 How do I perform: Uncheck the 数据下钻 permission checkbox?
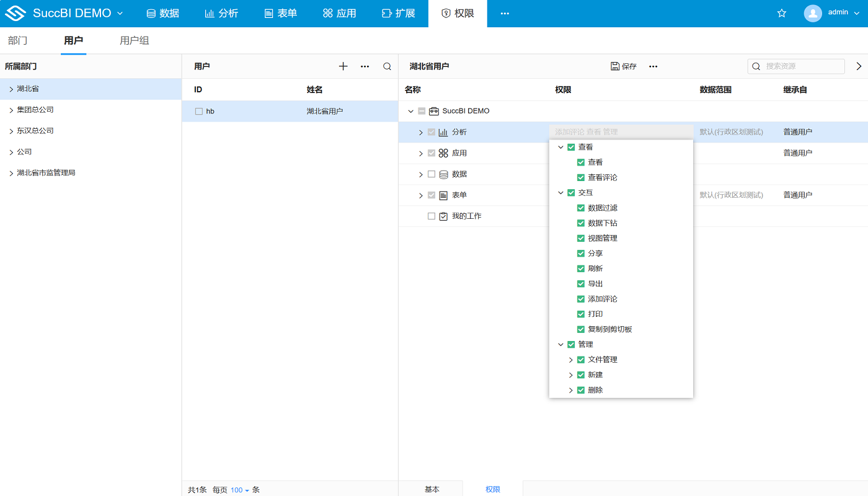coord(581,223)
